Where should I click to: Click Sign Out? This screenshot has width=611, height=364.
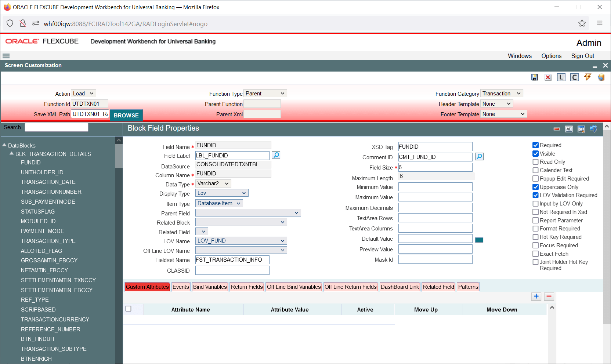coord(583,56)
